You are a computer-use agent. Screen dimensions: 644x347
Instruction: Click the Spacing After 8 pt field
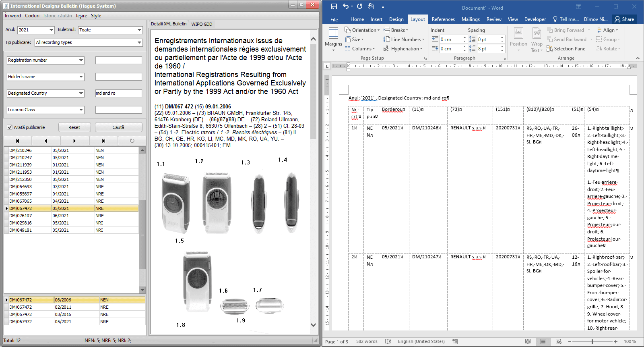tap(488, 49)
